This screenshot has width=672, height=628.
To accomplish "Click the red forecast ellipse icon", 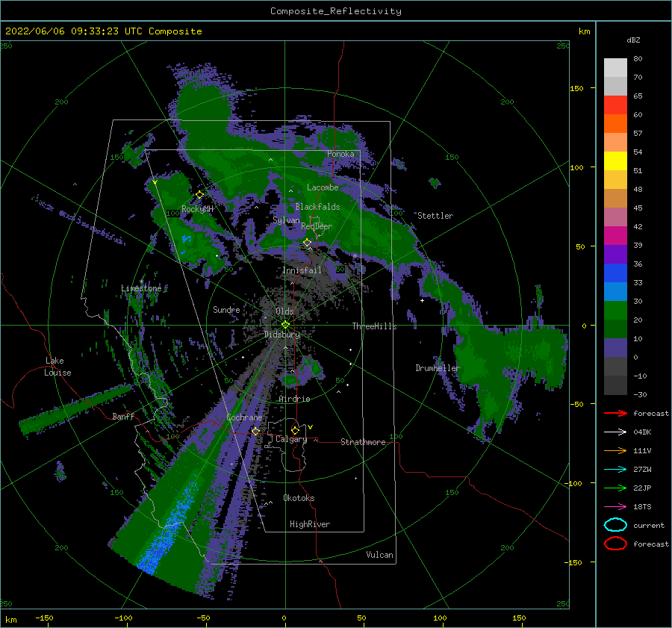I will [x=615, y=544].
